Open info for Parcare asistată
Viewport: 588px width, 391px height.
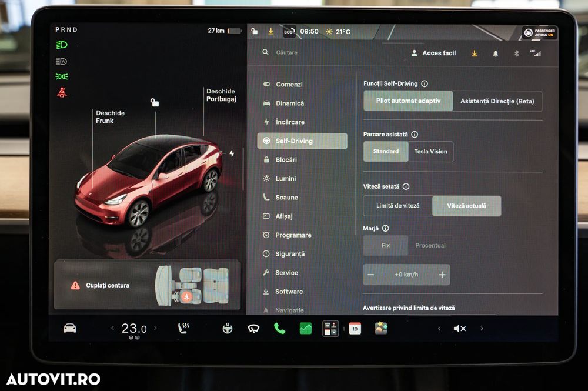pos(415,134)
